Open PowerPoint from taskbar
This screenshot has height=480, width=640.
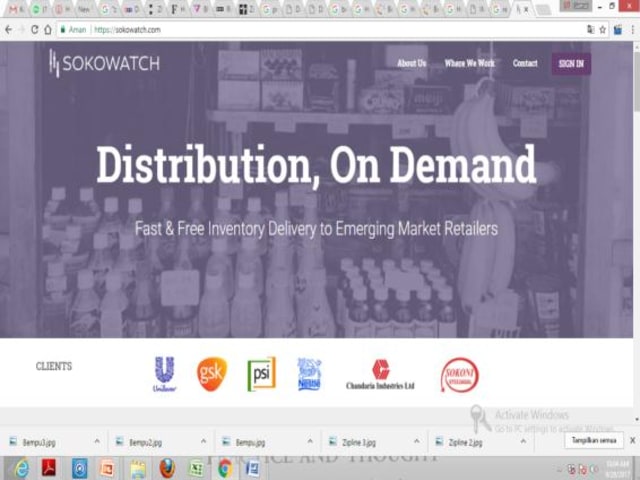pyautogui.click(x=108, y=468)
